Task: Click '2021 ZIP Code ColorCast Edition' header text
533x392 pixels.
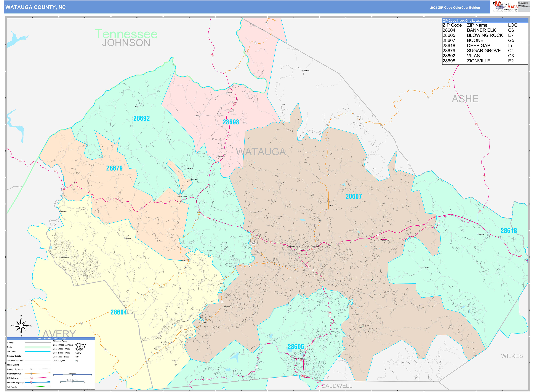Action: point(455,8)
